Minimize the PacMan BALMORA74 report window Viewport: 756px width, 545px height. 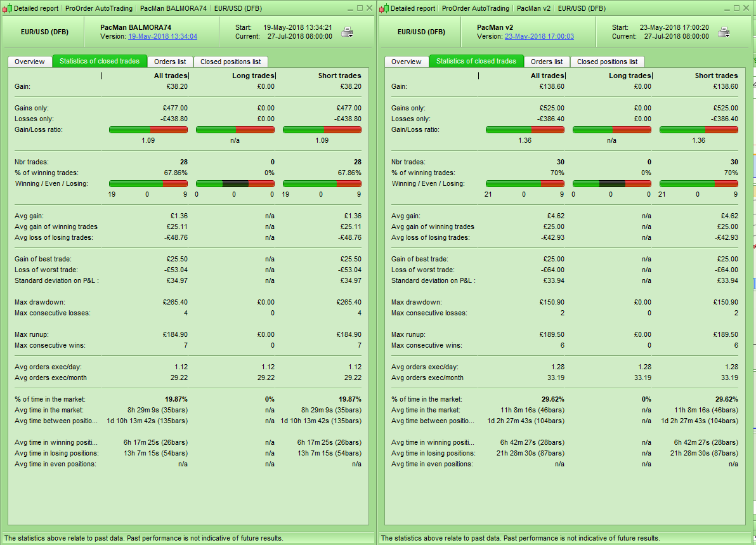[351, 8]
